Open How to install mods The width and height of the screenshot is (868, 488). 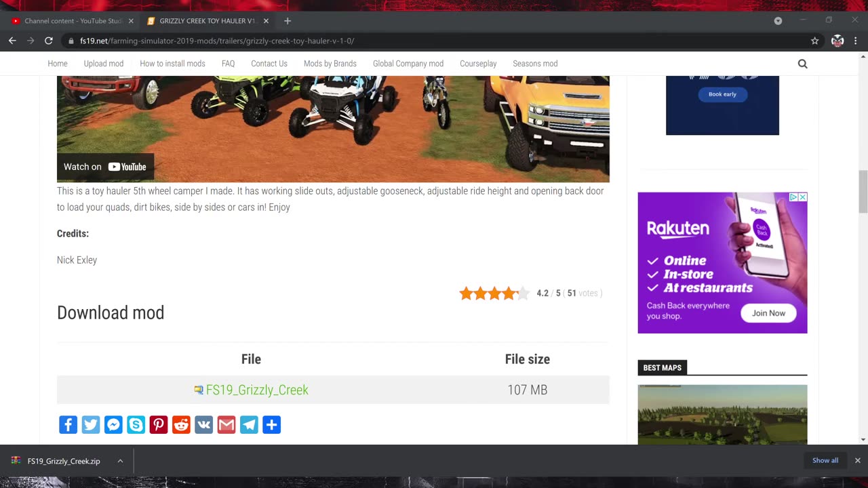tap(172, 64)
